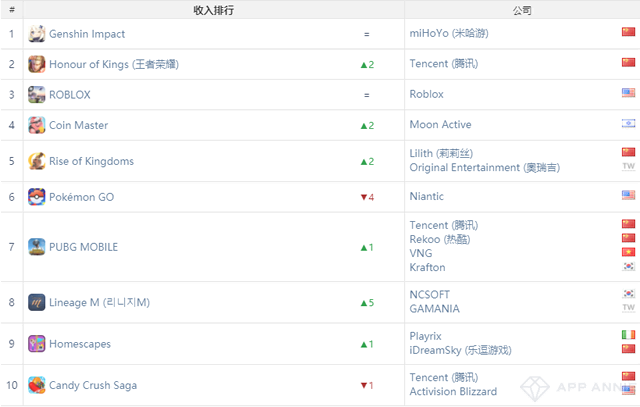Image resolution: width=640 pixels, height=407 pixels.
Task: Click the Honour of Kings app icon
Action: coord(36,64)
